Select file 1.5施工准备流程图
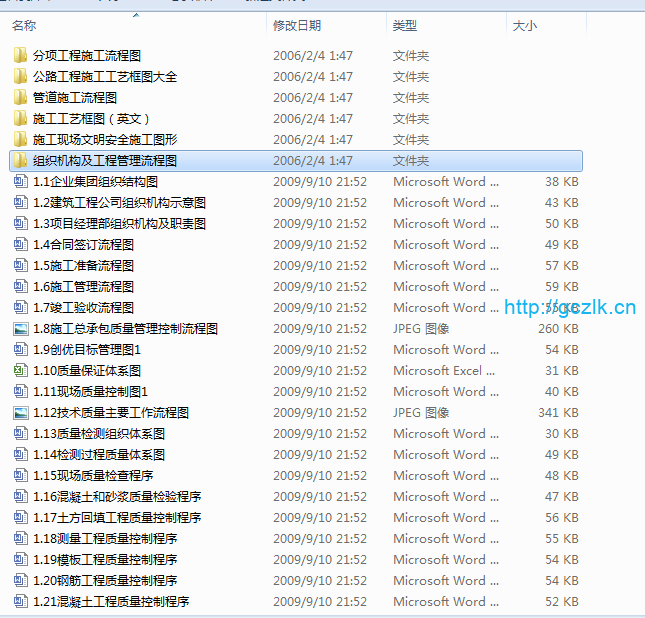 (83, 266)
